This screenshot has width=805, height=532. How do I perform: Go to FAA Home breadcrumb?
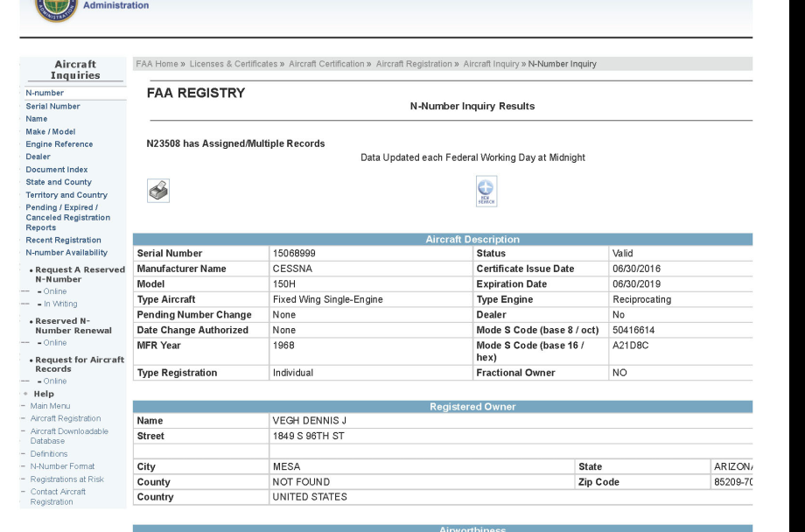[157, 64]
